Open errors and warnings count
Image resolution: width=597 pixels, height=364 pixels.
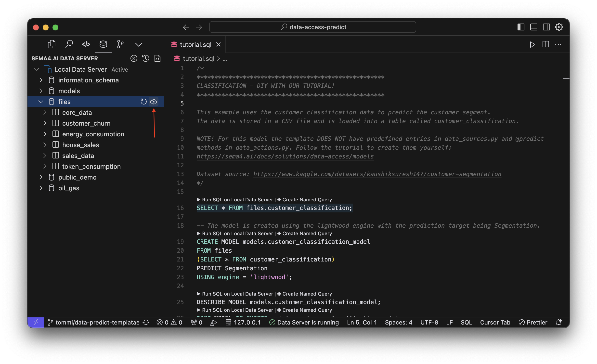169,322
